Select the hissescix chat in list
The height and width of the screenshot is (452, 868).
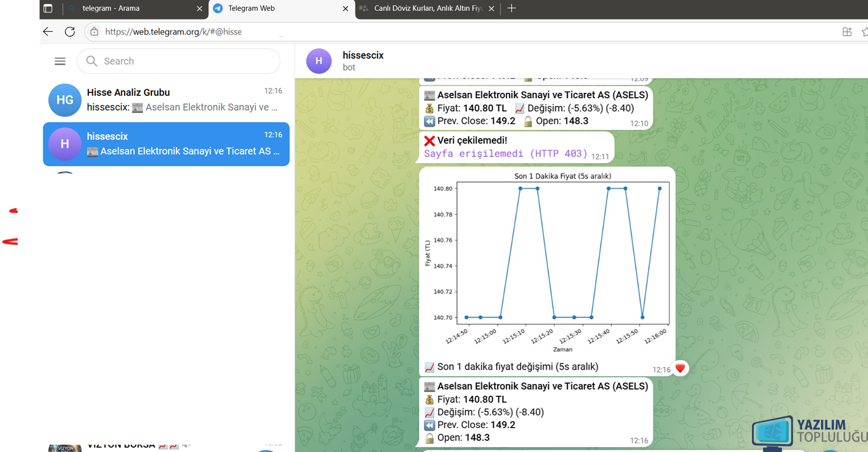pyautogui.click(x=166, y=144)
